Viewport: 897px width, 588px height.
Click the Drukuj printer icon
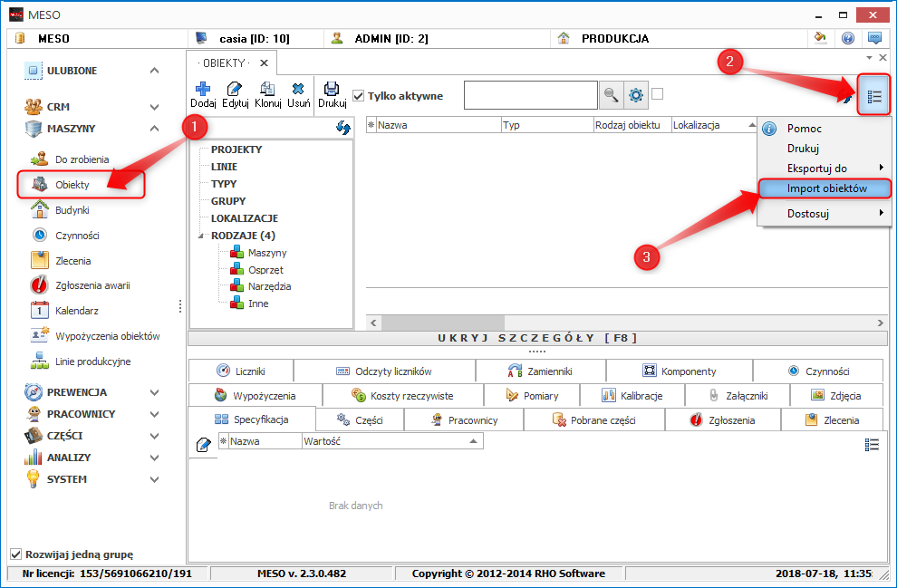[x=332, y=89]
